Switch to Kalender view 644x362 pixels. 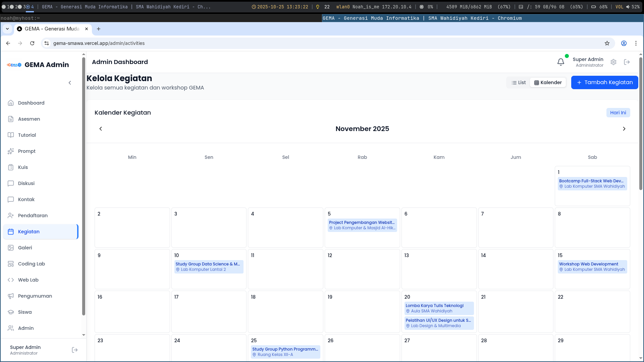pos(548,82)
